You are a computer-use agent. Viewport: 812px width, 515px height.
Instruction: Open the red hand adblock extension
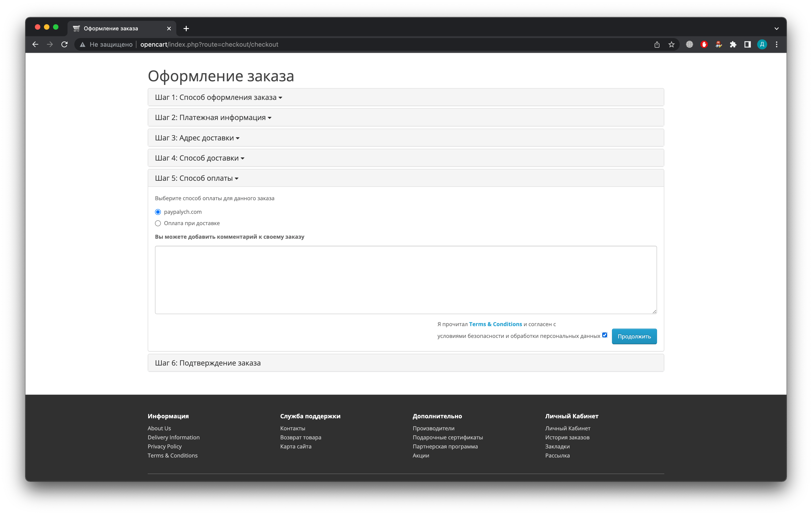pyautogui.click(x=704, y=44)
